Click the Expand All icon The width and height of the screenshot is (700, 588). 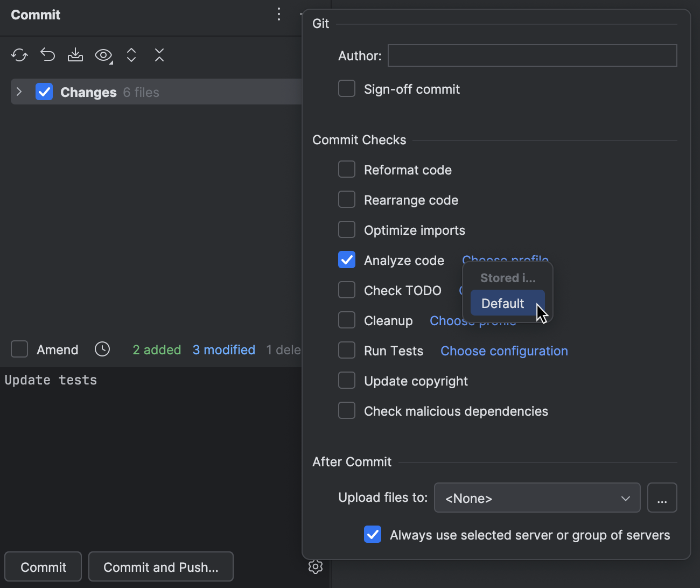coord(131,55)
